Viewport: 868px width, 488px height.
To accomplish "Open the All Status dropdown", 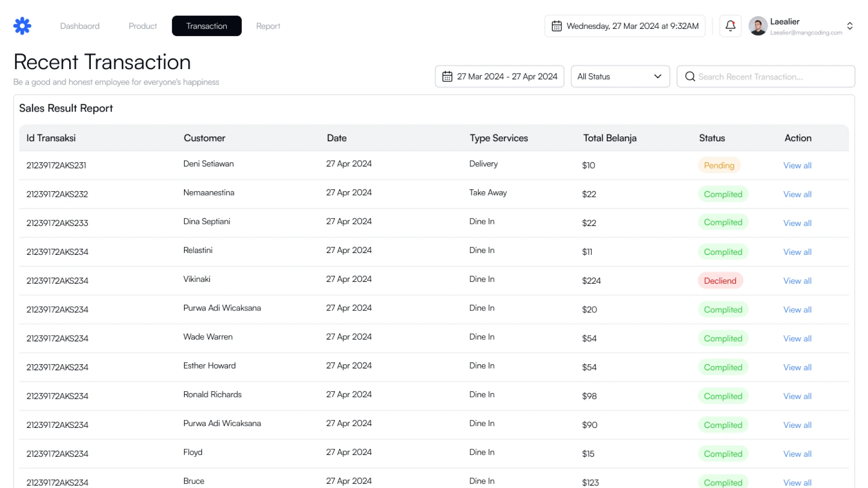I will [620, 76].
